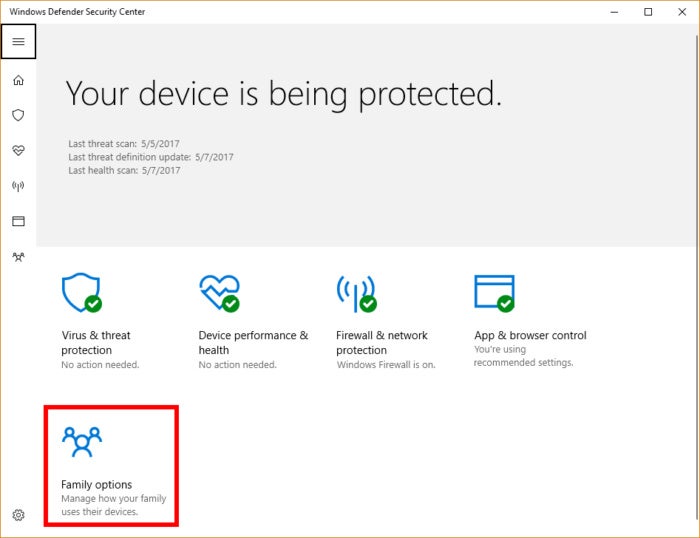
Task: Click 'Windows Firewall is on.' status text
Action: tap(386, 365)
